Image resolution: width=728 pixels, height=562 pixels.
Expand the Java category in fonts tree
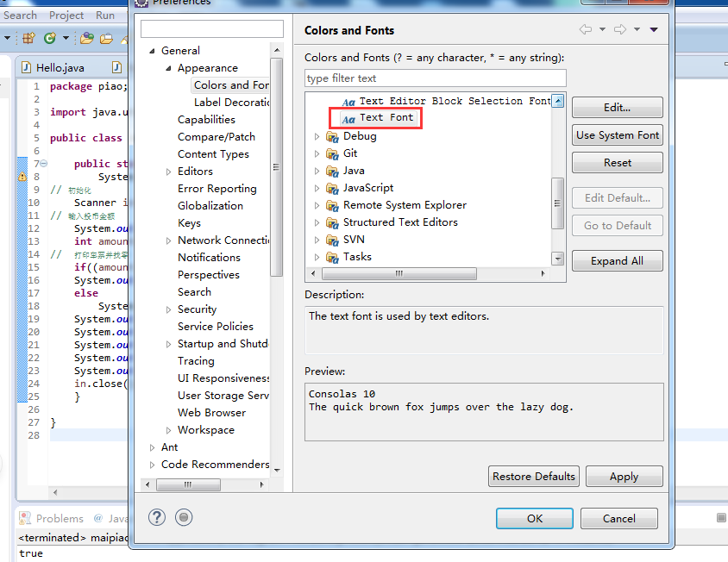(317, 171)
